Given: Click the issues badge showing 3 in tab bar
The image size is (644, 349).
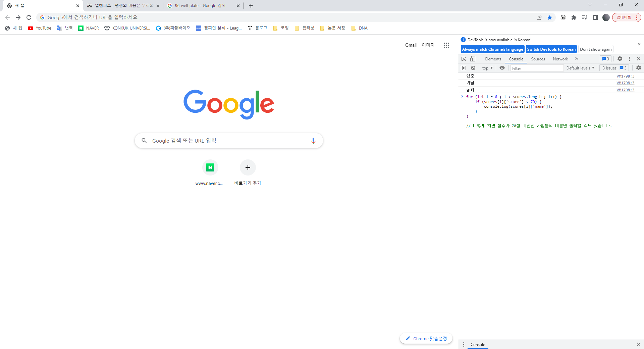Looking at the screenshot, I should [x=605, y=59].
